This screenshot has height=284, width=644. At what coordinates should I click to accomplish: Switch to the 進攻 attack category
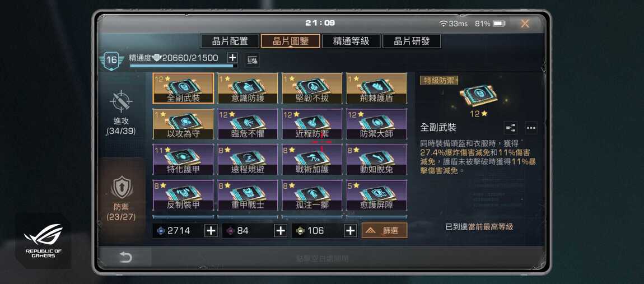pos(121,112)
